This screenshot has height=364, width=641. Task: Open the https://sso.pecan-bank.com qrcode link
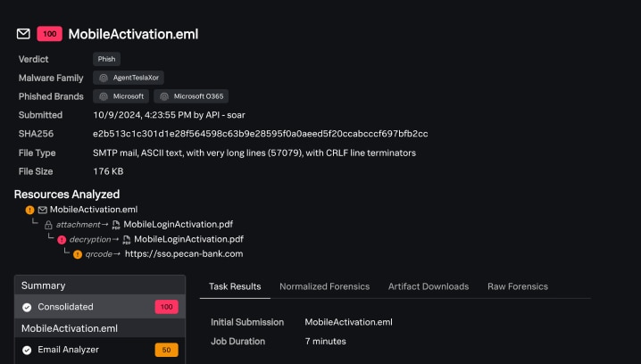(x=183, y=254)
